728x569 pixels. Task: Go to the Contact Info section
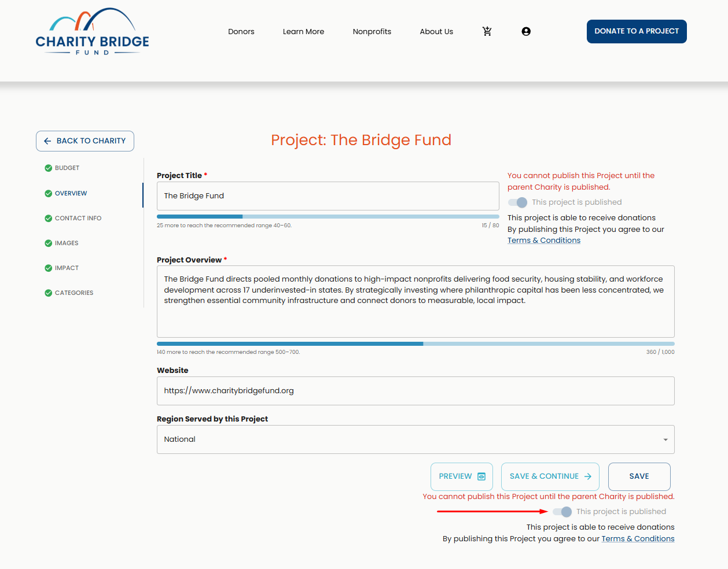coord(78,219)
